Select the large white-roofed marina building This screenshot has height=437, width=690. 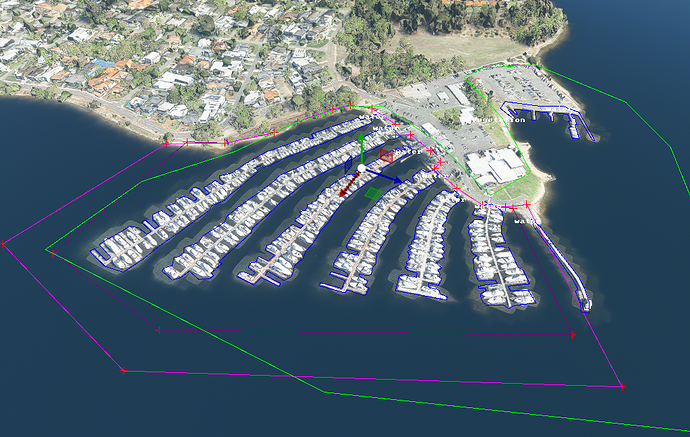pyautogui.click(x=496, y=166)
